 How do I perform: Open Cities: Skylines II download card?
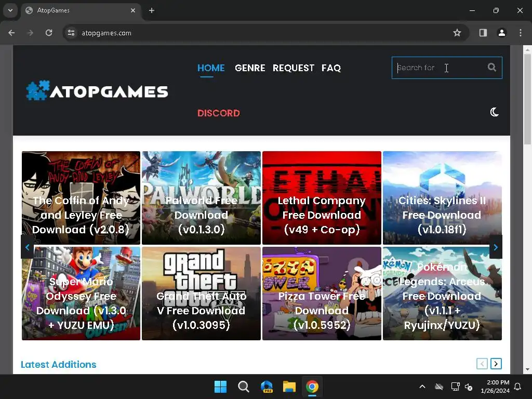442,198
